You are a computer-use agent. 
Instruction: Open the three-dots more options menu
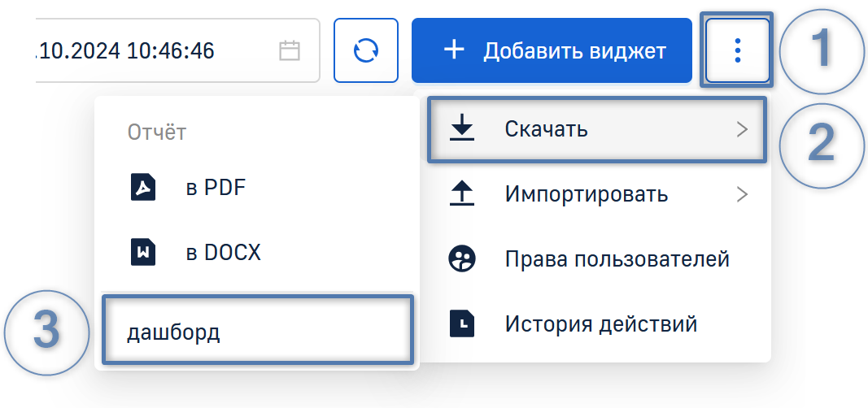737,50
